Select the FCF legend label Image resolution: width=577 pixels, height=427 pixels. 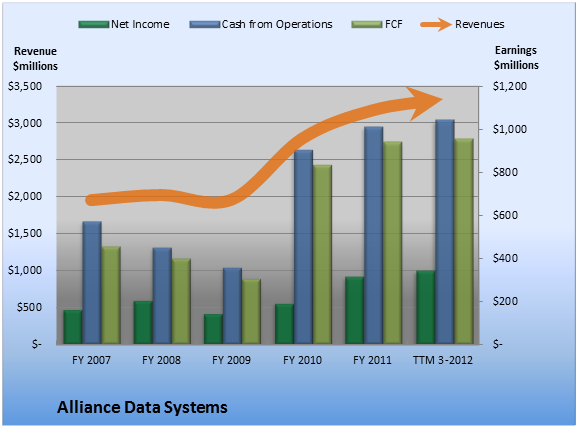click(x=394, y=24)
